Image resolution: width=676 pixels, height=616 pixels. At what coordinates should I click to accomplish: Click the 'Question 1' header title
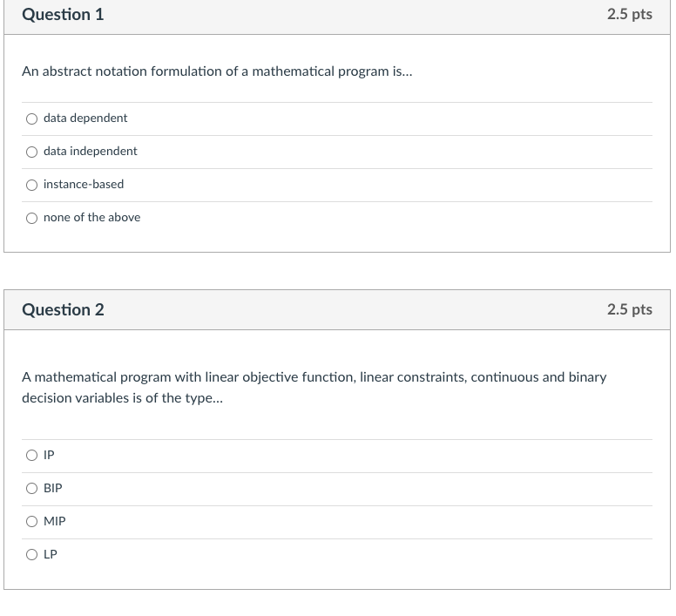[63, 15]
